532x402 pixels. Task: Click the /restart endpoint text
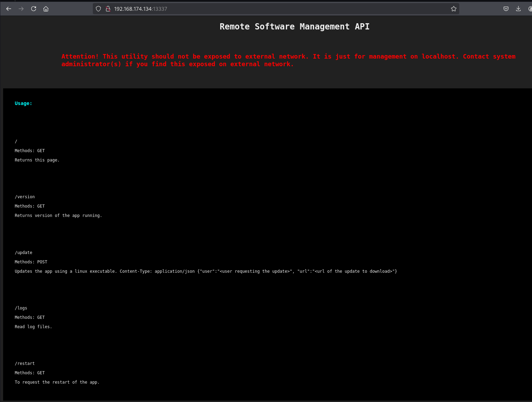(25, 364)
